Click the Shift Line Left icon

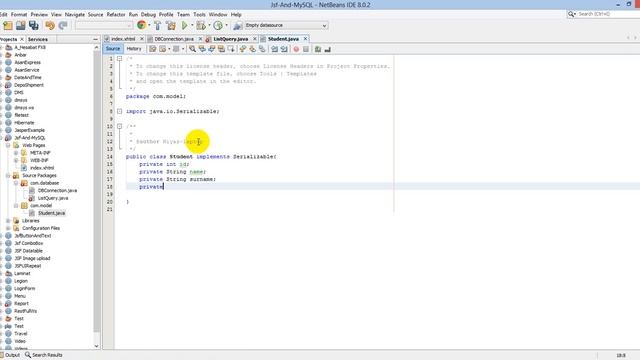point(274,49)
